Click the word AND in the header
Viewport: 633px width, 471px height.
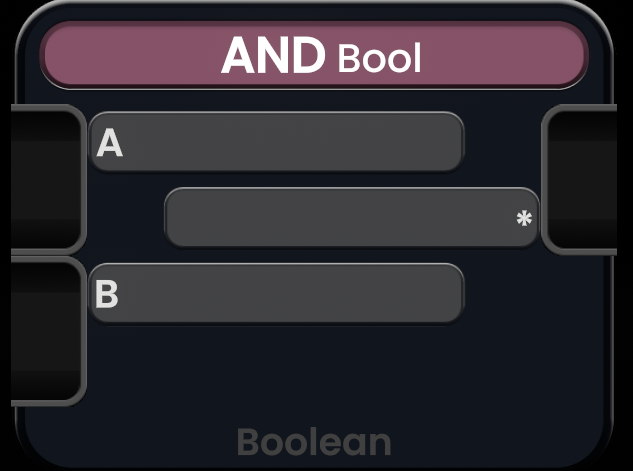click(272, 56)
